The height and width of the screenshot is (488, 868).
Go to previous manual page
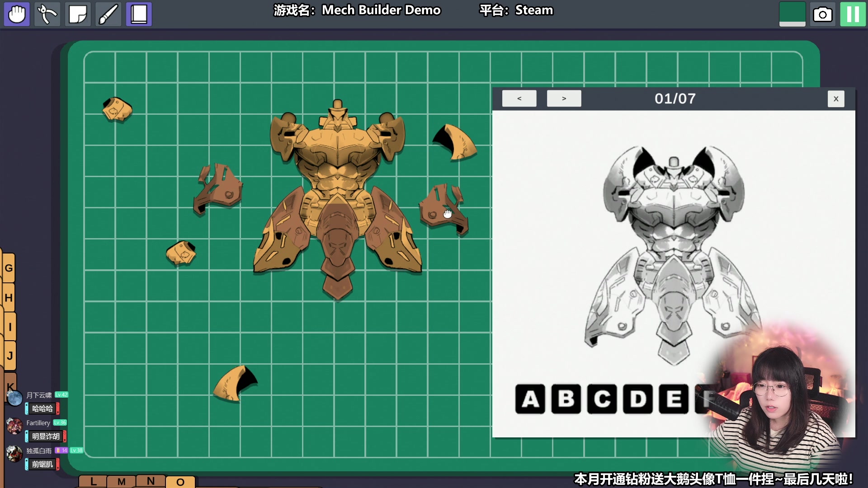519,99
